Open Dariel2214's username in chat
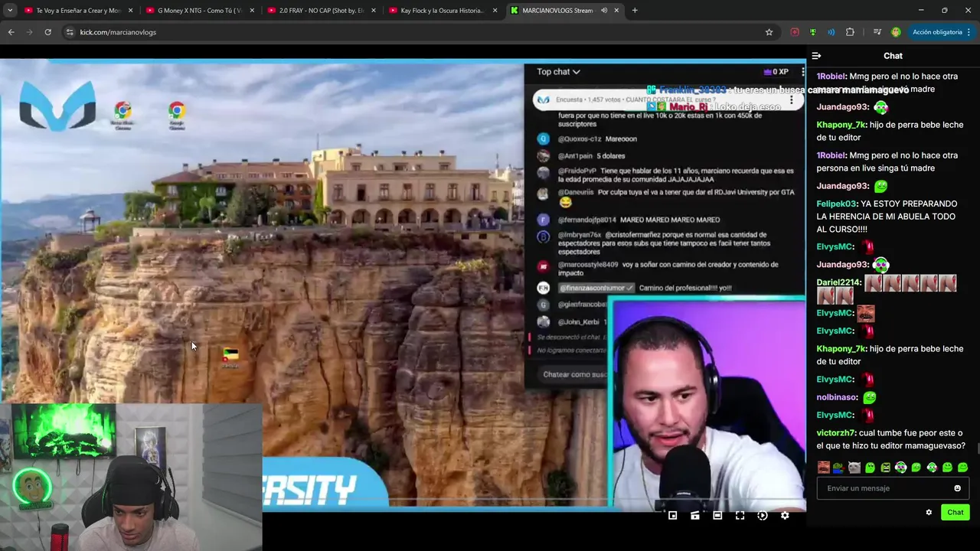 [838, 283]
